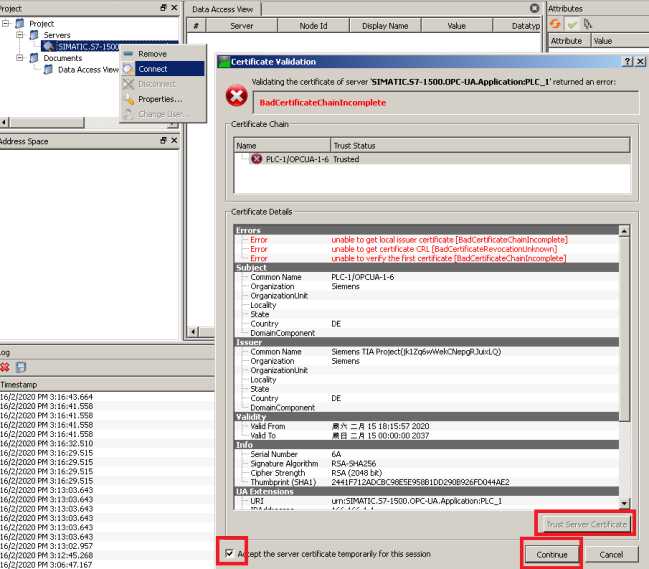Click the Display Name column header

pos(385,26)
